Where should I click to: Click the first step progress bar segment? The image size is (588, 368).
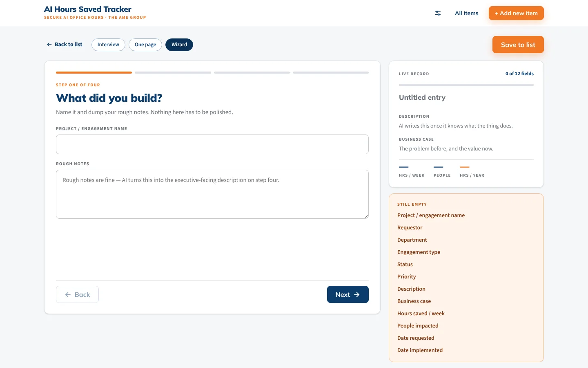tap(94, 72)
